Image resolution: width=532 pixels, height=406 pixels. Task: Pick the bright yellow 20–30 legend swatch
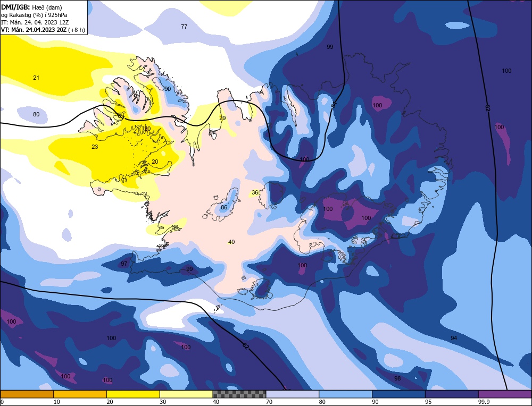(x=133, y=394)
